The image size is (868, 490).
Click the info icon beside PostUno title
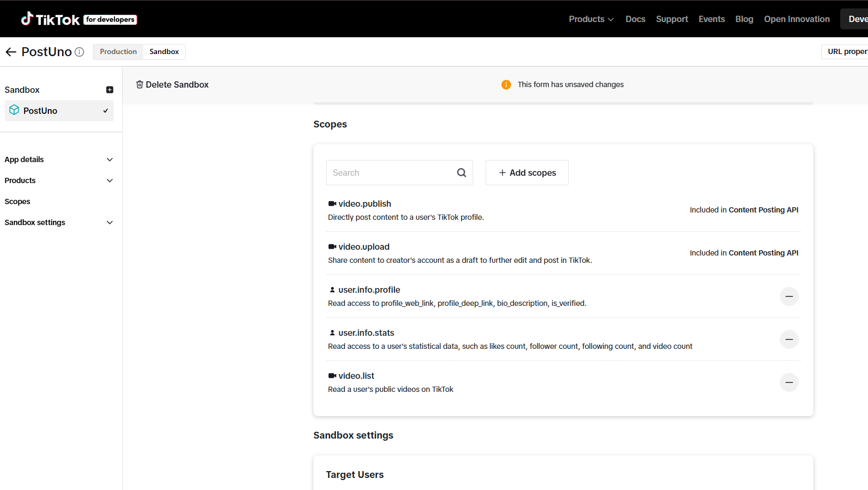(x=79, y=52)
